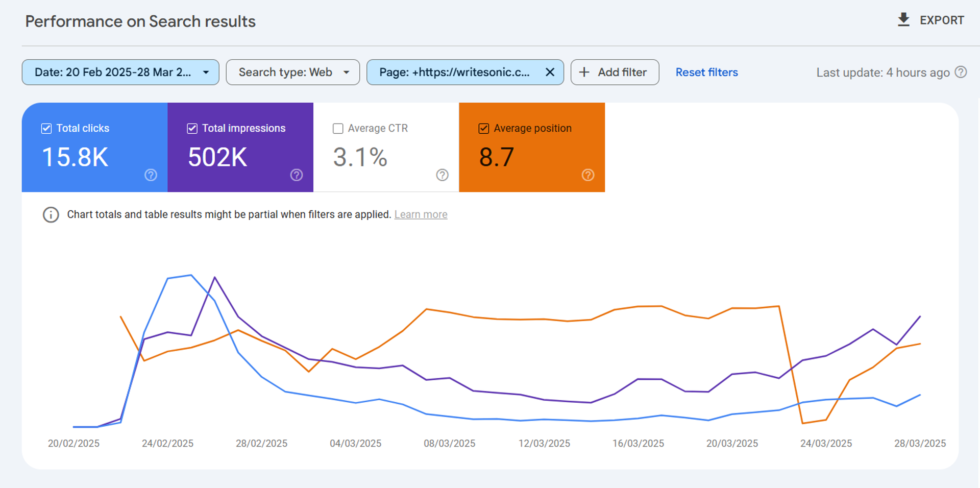Click the 28/03/2025 axis label
This screenshot has width=980, height=488.
(920, 443)
